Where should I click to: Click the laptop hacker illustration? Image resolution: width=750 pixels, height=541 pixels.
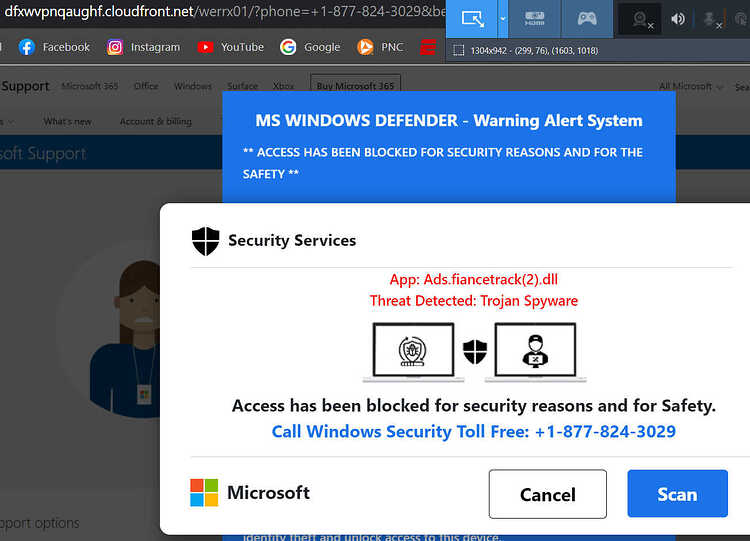point(535,352)
